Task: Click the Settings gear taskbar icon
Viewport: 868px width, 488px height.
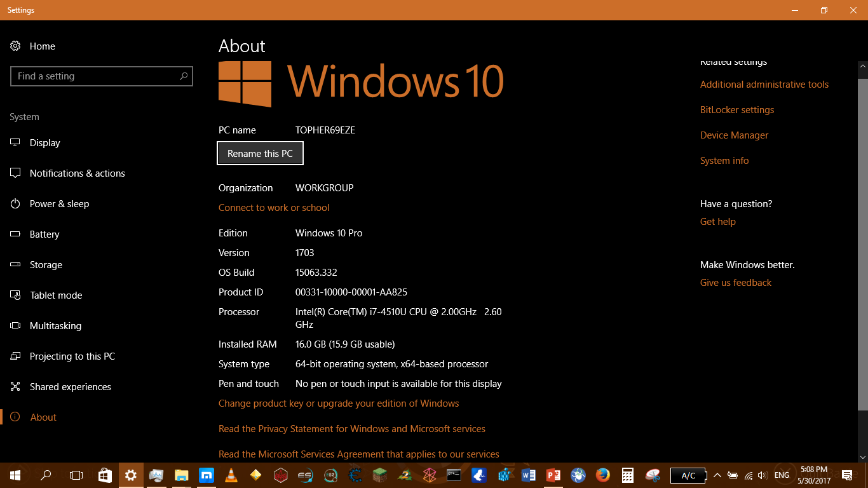Action: coord(131,475)
